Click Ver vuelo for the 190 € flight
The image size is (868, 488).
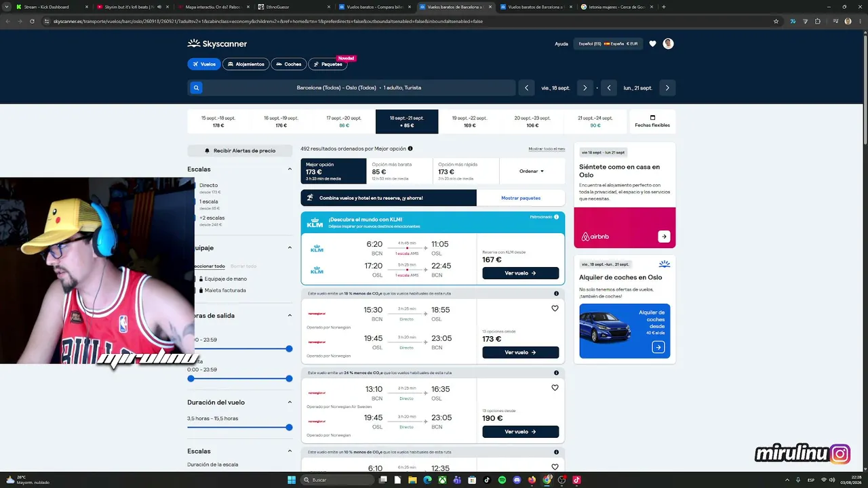(521, 432)
